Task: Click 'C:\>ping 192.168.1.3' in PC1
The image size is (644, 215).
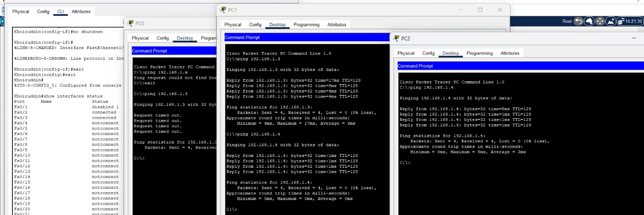Action: [253, 58]
